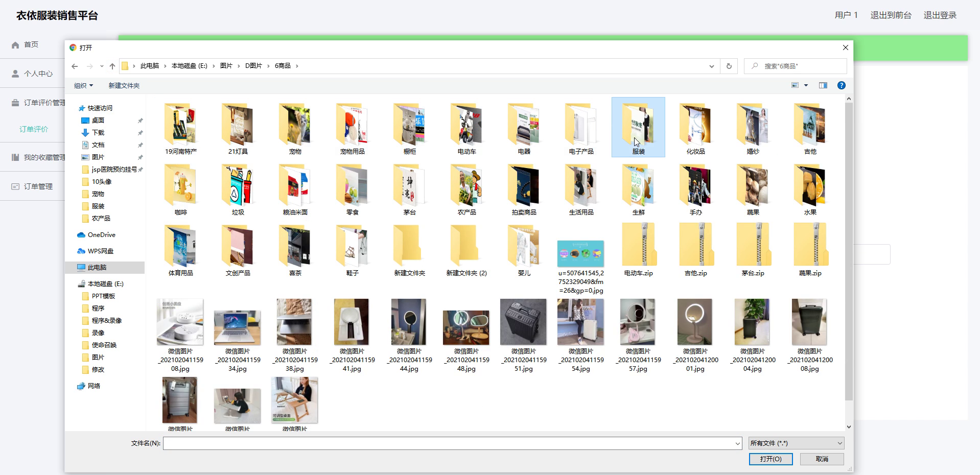Viewport: 980px width, 475px height.
Task: Select the 体育用品 folder
Action: (181, 250)
